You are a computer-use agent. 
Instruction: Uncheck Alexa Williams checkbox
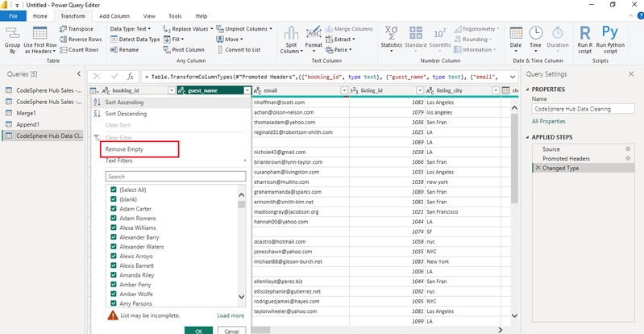(114, 228)
